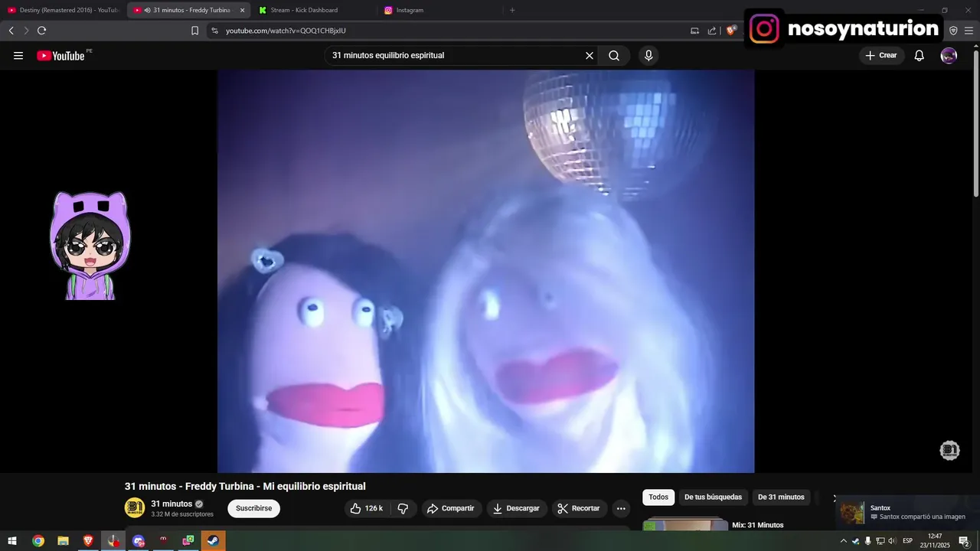This screenshot has width=980, height=551.
Task: Click the Descargar button
Action: click(x=516, y=508)
